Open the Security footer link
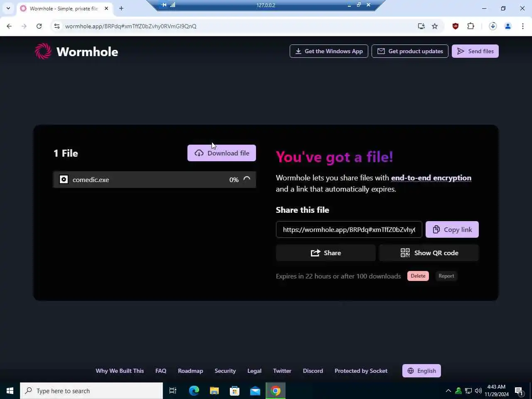Screen dimensions: 532x399 [225, 371]
